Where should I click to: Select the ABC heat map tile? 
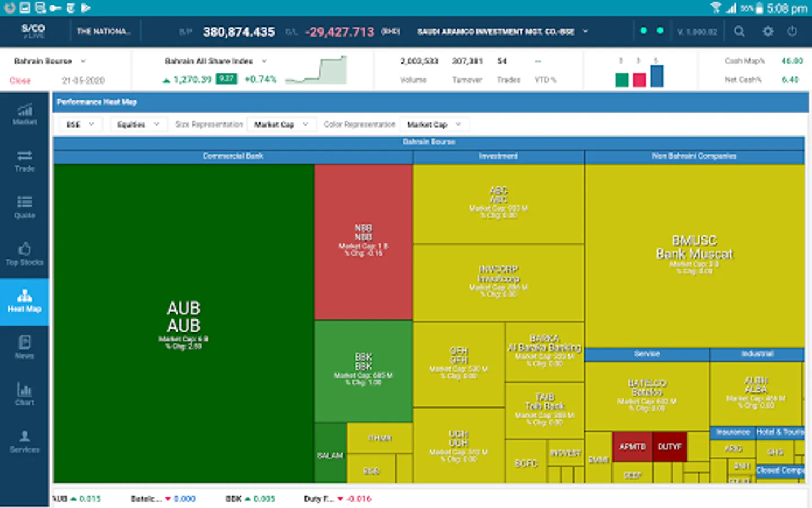[x=498, y=204]
